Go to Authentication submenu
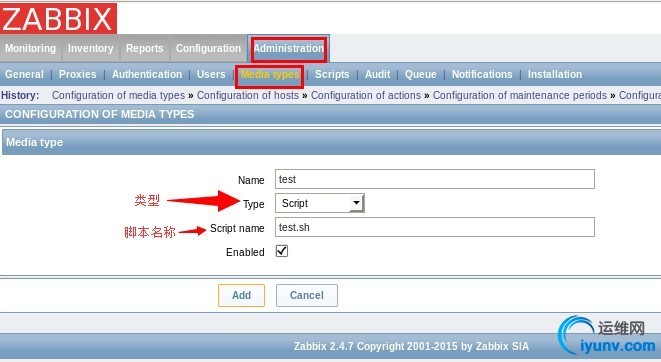The height and width of the screenshot is (362, 661). click(x=147, y=74)
